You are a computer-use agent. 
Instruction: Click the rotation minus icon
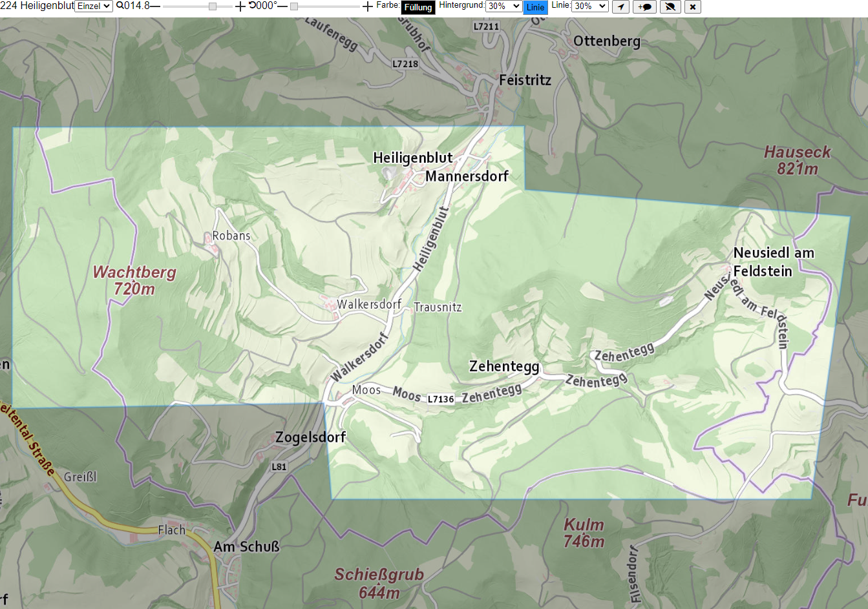[x=282, y=6]
